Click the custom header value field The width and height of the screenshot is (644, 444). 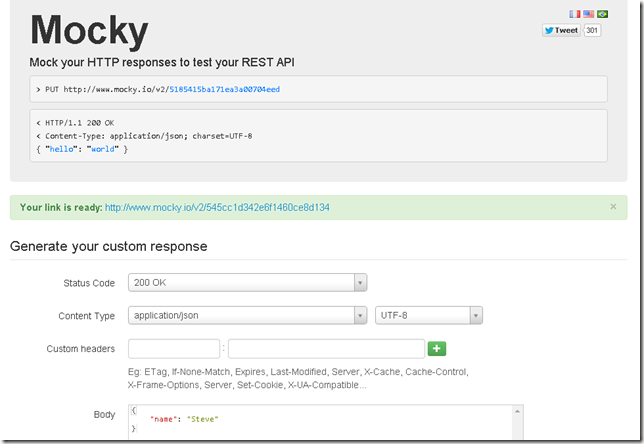[x=326, y=349]
